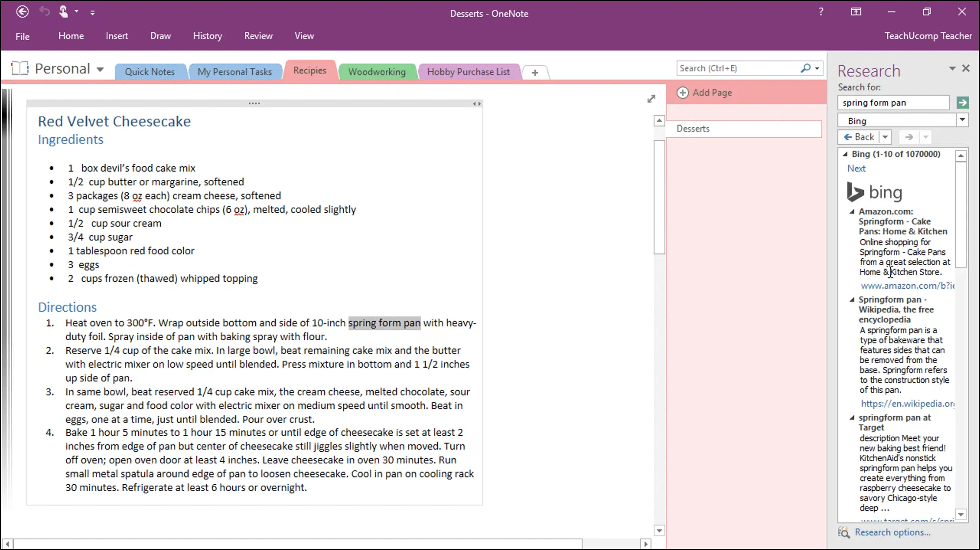Open Research options at the pane bottom
The image size is (980, 550).
(892, 532)
